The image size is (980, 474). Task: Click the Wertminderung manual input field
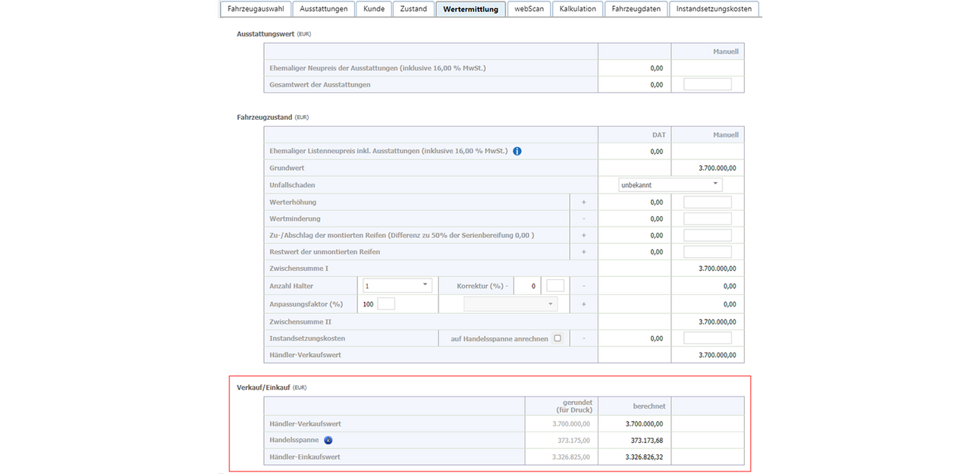point(707,219)
